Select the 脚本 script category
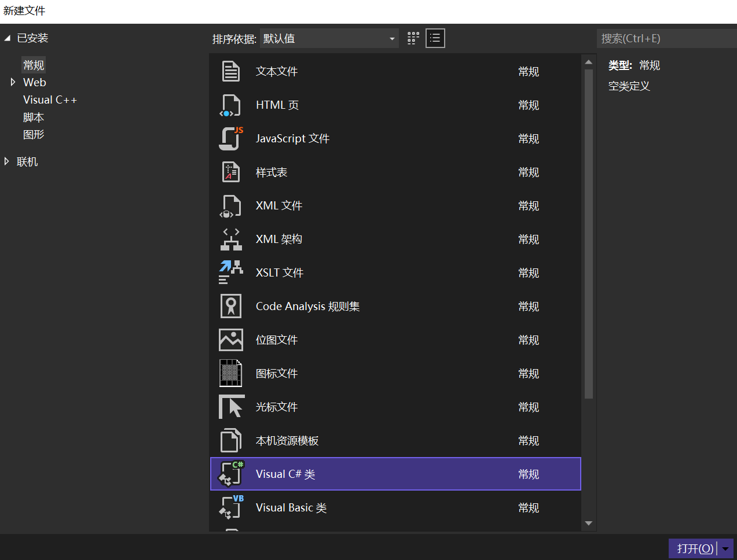This screenshot has height=560, width=737. tap(34, 117)
